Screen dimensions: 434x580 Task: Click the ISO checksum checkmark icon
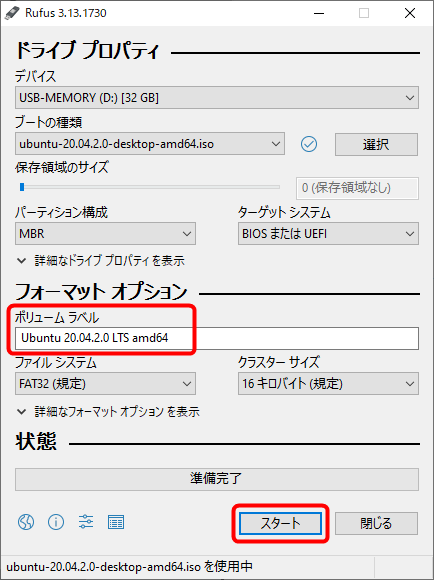coord(309,144)
